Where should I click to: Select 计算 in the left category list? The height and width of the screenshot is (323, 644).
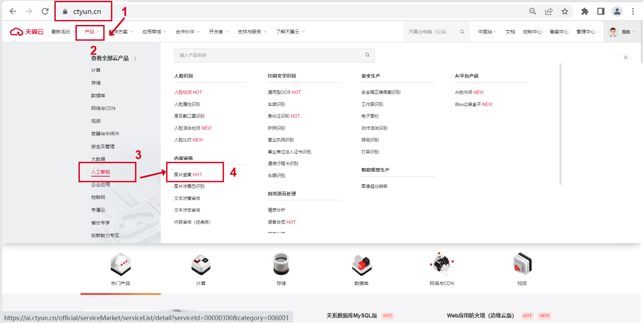[96, 70]
